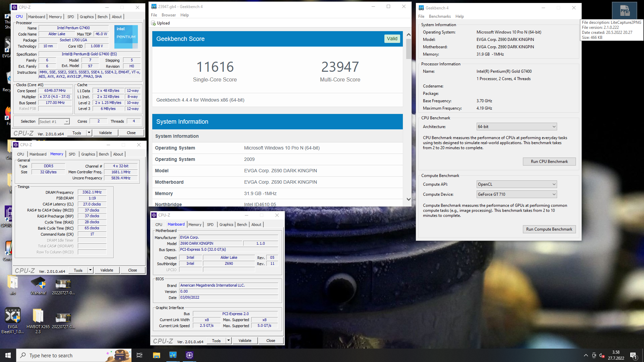Select the EVGA EleetX1 desktop icon
Viewport: 644px width, 362px height.
[x=13, y=320]
